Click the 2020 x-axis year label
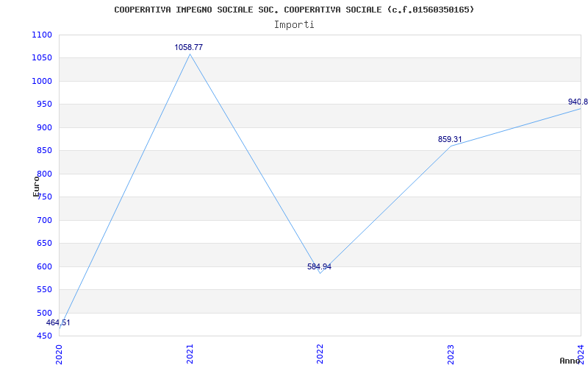Screen dimensions: 588x368 click(60, 354)
